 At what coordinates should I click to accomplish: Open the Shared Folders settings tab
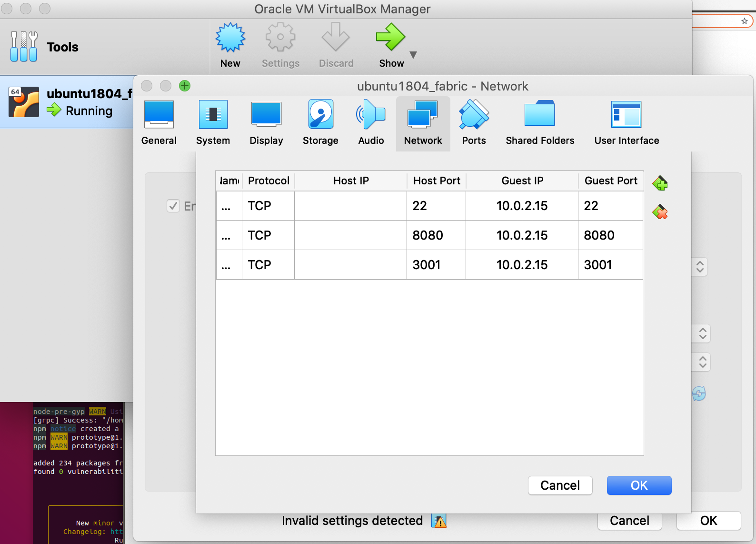[x=540, y=123]
